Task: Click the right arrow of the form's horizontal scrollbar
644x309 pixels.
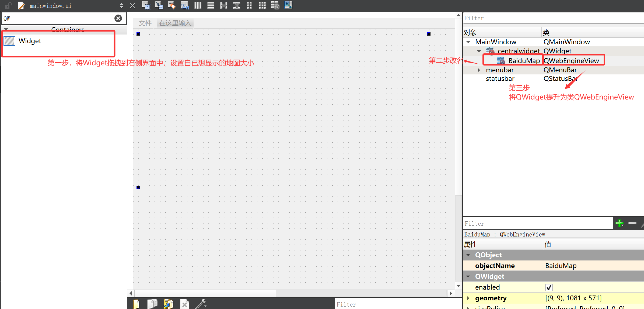Action: 451,293
